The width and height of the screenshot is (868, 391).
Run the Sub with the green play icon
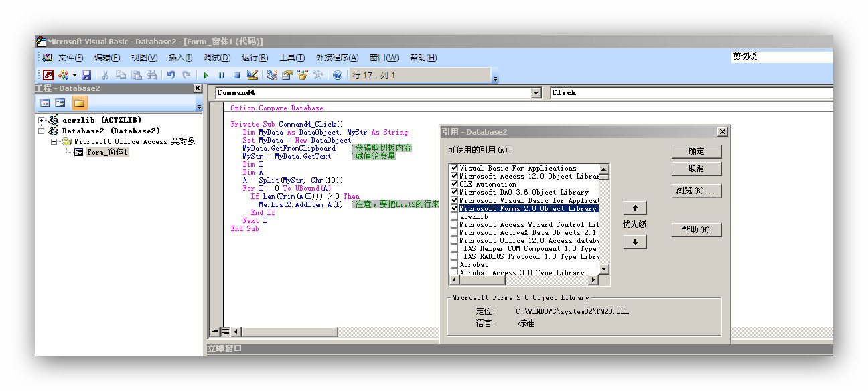[x=206, y=75]
